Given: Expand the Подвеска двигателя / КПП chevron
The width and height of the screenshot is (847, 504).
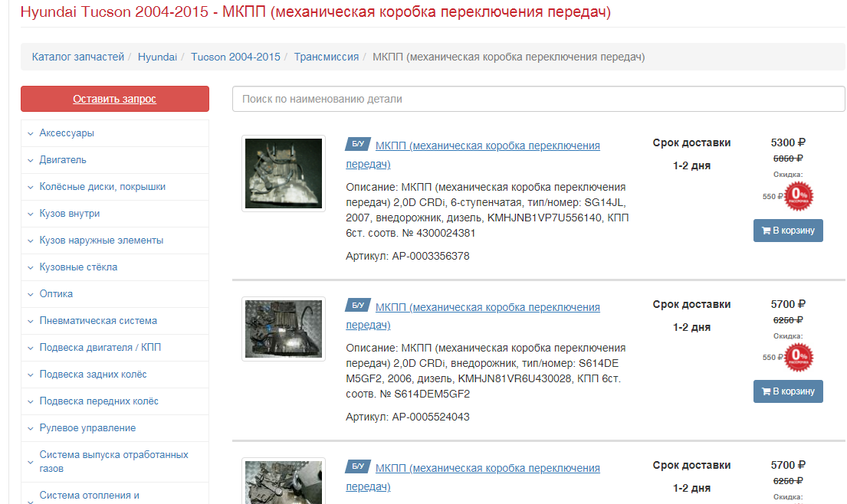Looking at the screenshot, I should [30, 348].
